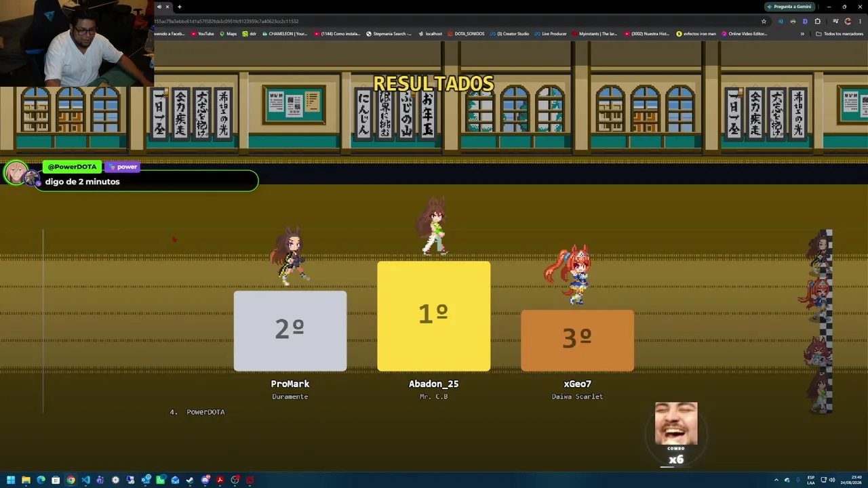Image resolution: width=868 pixels, height=488 pixels.
Task: Open the Extensions puzzle-piece menu
Action: coord(817,21)
